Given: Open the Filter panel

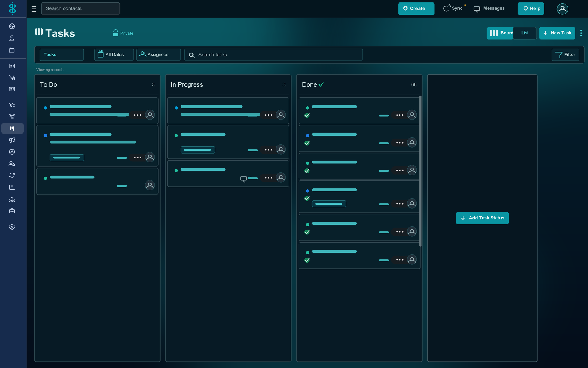Looking at the screenshot, I should 565,55.
